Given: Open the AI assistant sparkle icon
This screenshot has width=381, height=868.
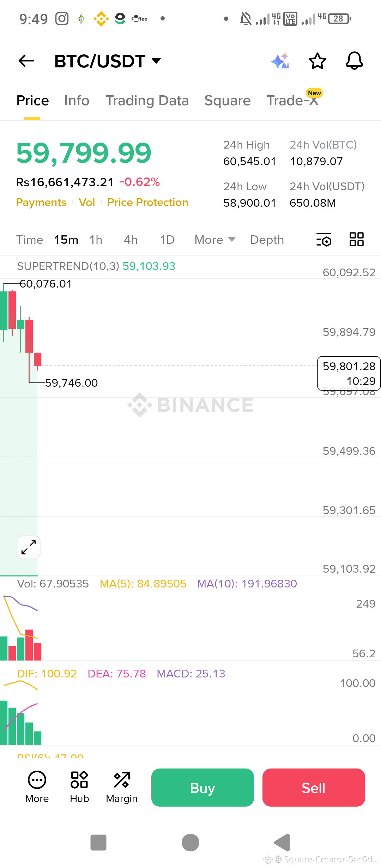Looking at the screenshot, I should tap(281, 61).
